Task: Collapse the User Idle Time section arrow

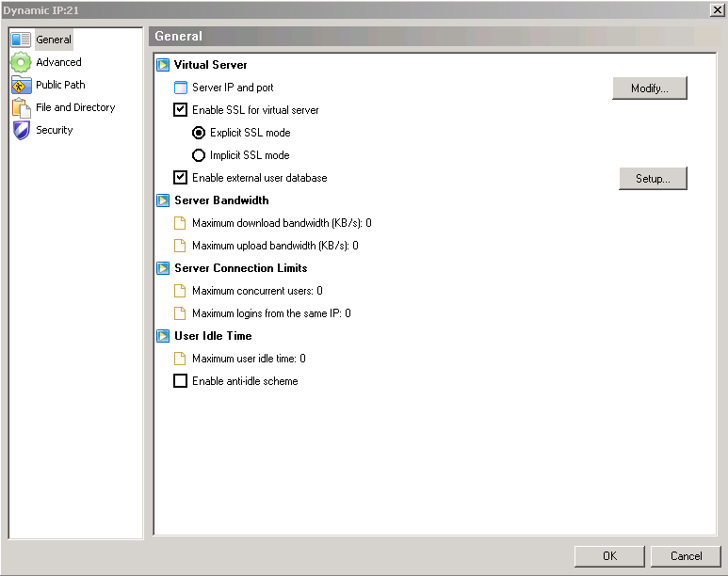Action: point(163,336)
